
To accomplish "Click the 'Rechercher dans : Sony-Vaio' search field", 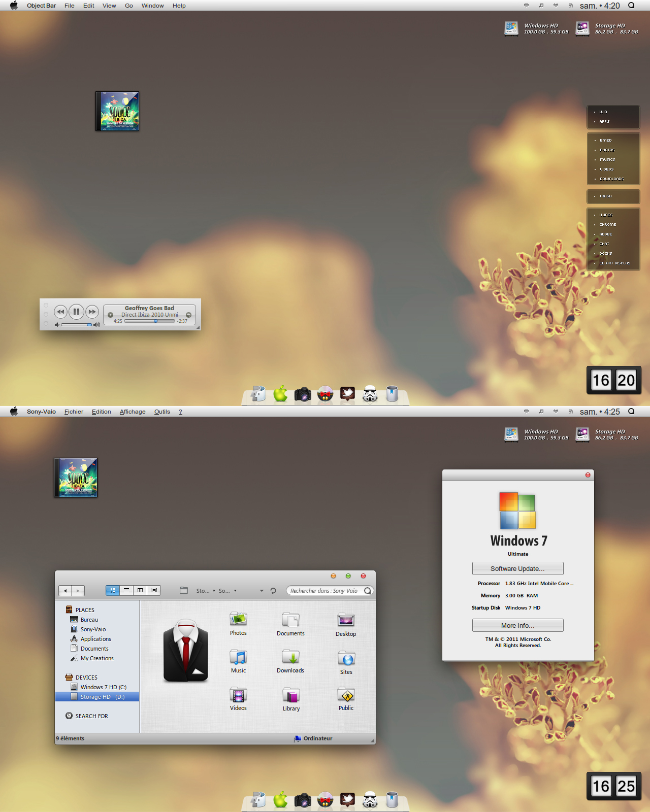I will (x=330, y=591).
